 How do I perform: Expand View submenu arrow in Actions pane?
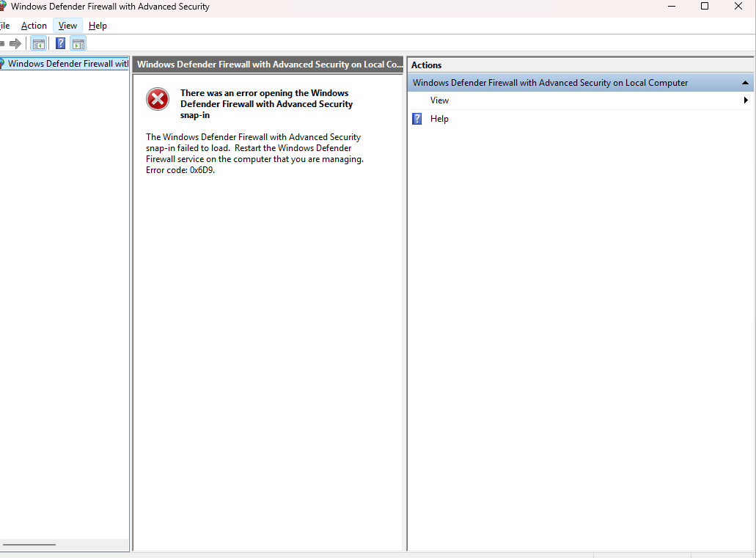pyautogui.click(x=746, y=100)
